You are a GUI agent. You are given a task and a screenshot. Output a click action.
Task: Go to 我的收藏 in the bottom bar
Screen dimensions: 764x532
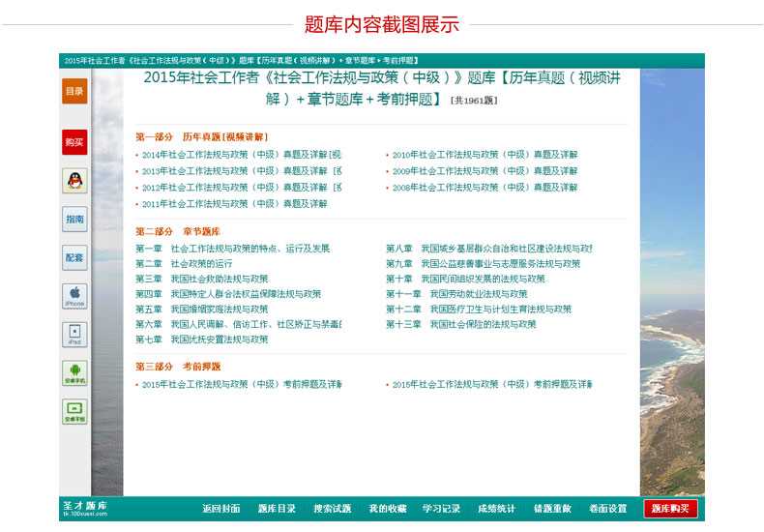click(x=387, y=509)
